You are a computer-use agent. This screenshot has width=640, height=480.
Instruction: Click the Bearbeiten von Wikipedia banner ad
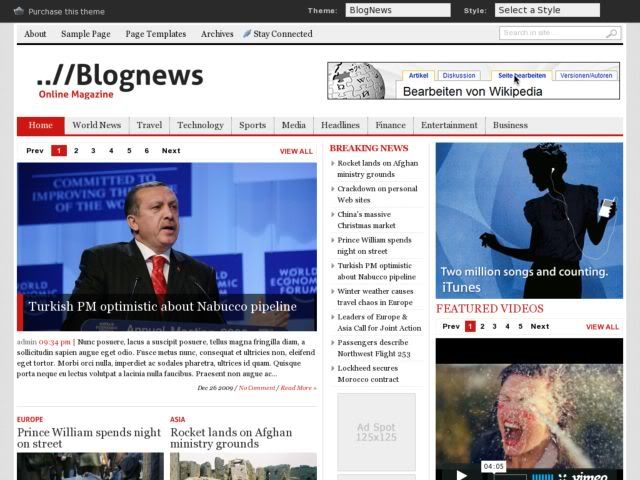pos(473,81)
